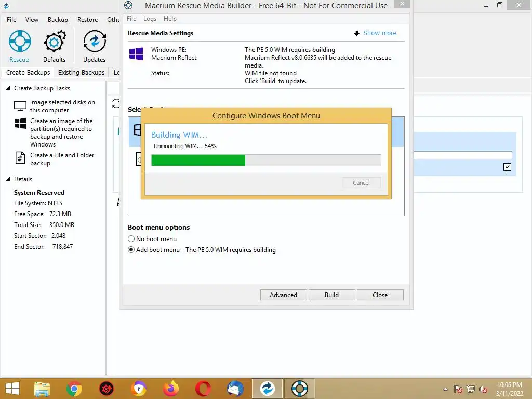Click the input field in main window's right panel
This screenshot has width=532, height=399.
[x=463, y=155]
